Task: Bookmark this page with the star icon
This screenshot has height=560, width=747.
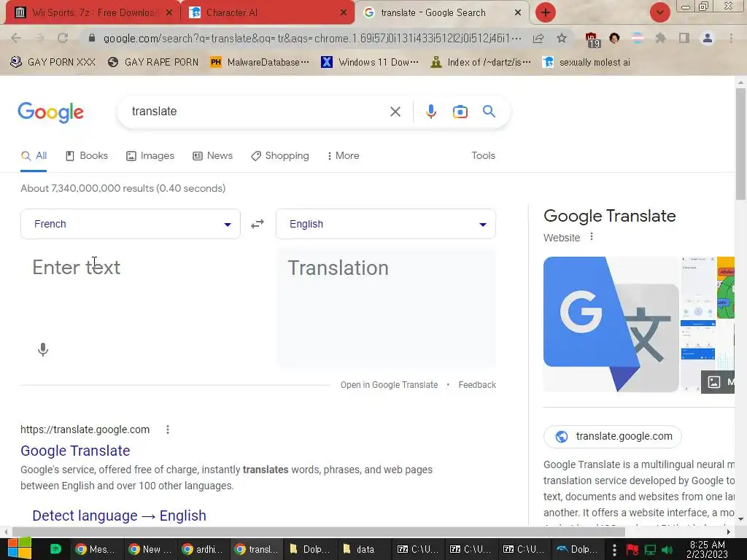Action: tap(562, 38)
